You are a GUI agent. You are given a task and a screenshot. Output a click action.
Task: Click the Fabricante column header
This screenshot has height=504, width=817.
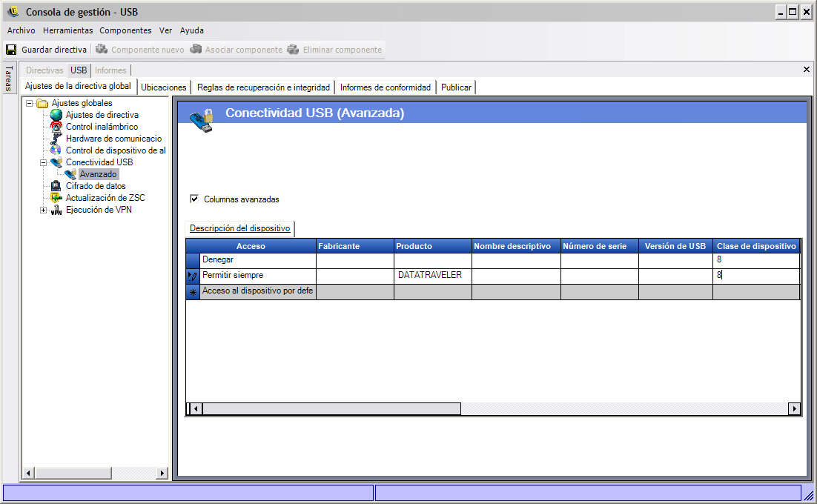click(x=355, y=246)
